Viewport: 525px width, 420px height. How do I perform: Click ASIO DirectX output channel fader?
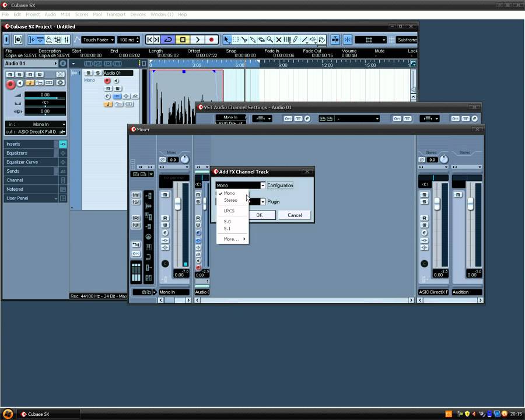pos(437,204)
